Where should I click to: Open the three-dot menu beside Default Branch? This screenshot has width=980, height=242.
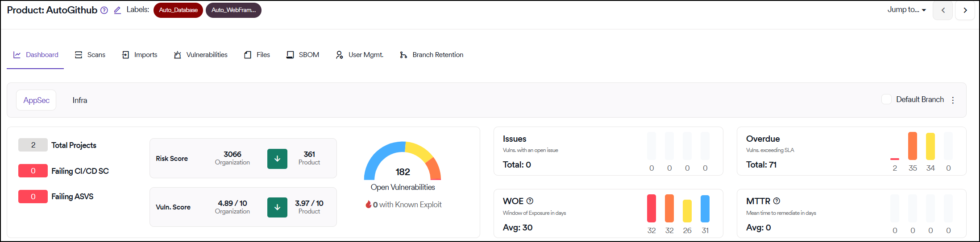click(953, 100)
